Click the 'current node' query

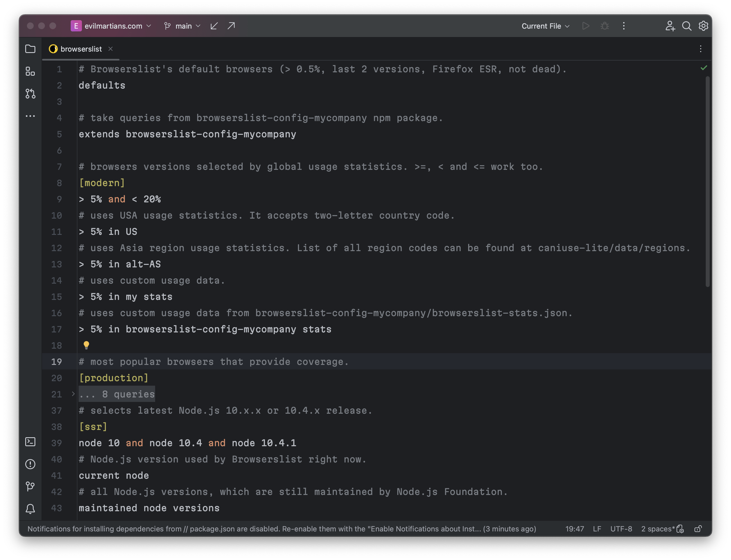[114, 475]
